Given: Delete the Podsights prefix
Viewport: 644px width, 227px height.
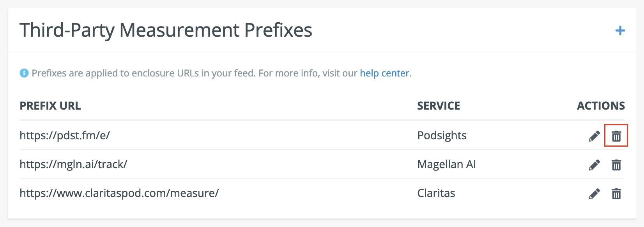Looking at the screenshot, I should click(x=616, y=136).
